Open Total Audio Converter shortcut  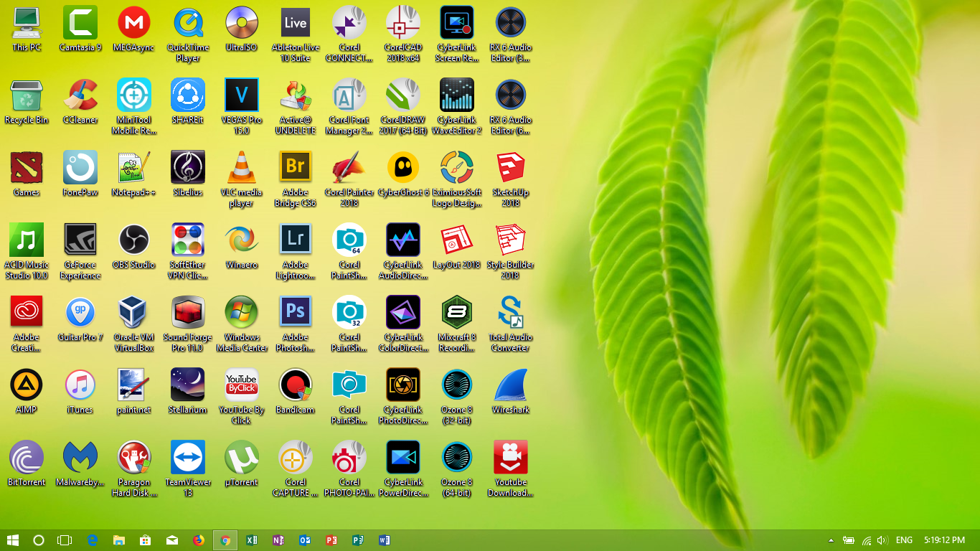pos(511,312)
